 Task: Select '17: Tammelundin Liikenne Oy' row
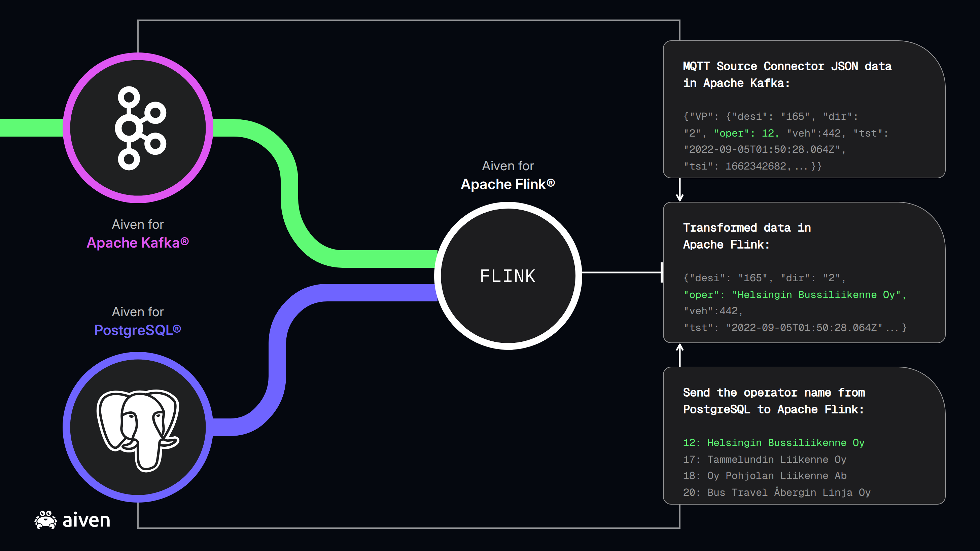pyautogui.click(x=765, y=460)
